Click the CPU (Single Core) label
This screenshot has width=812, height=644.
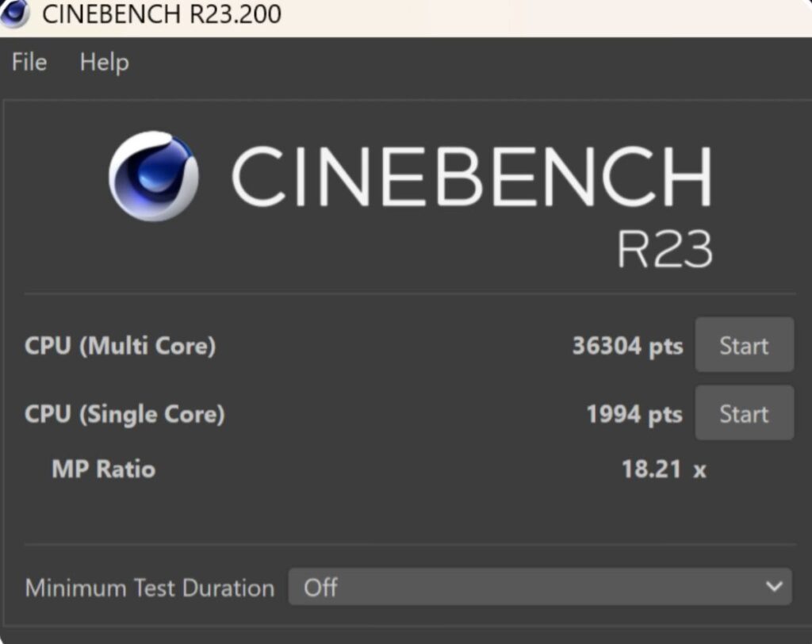[124, 414]
